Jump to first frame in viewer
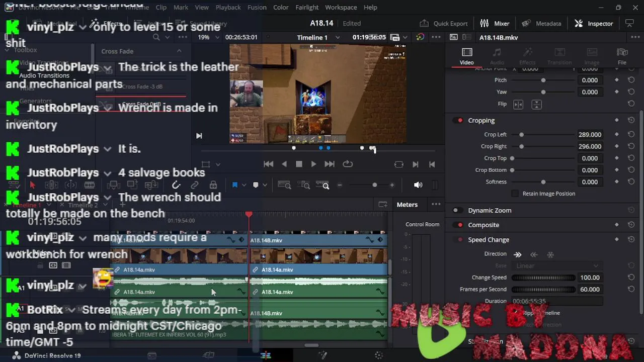The height and width of the screenshot is (362, 644). [x=268, y=164]
